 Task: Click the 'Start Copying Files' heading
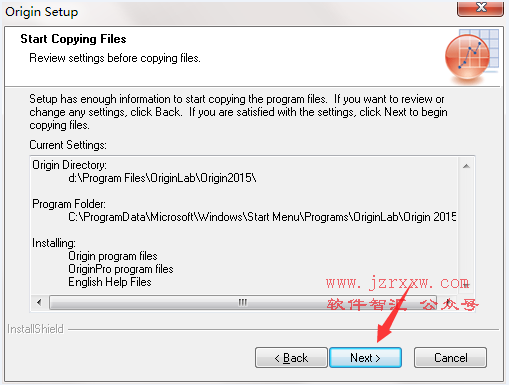pyautogui.click(x=73, y=39)
